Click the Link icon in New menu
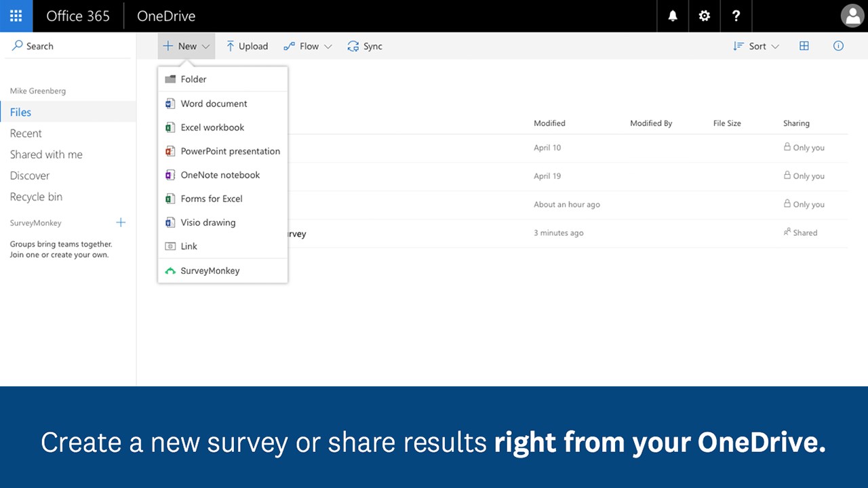 pyautogui.click(x=170, y=246)
